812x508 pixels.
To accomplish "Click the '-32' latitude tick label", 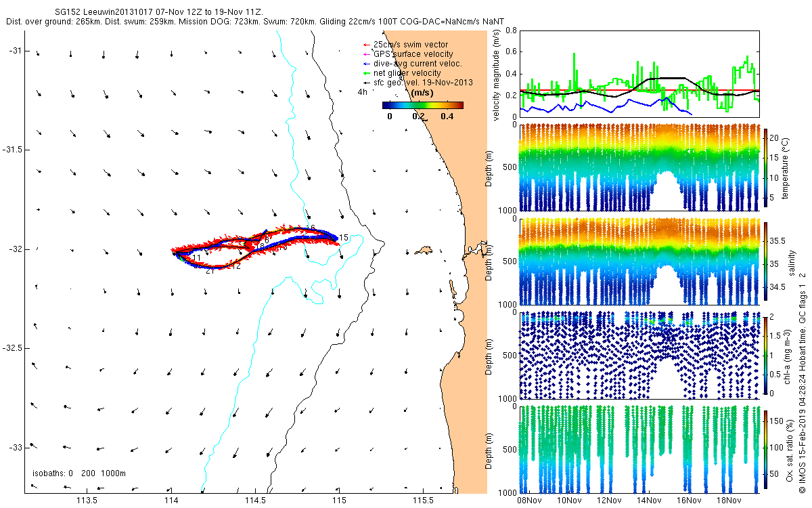I will [x=17, y=249].
